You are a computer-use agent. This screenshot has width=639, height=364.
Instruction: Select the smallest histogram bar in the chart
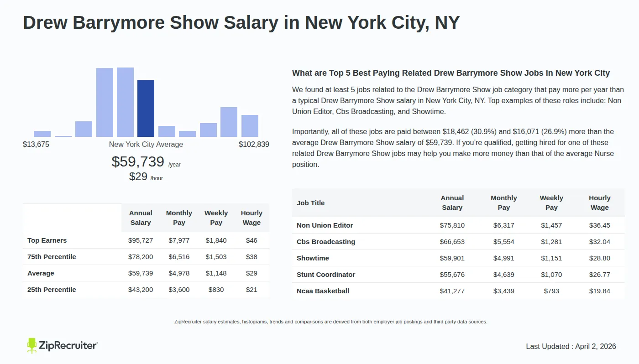[64, 136]
